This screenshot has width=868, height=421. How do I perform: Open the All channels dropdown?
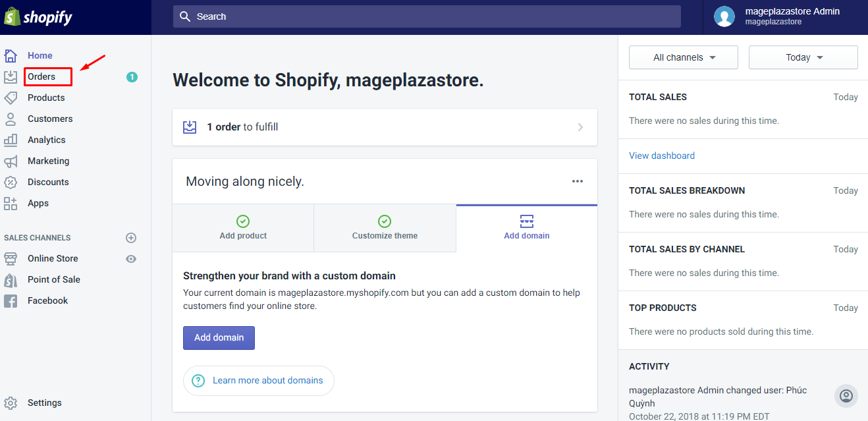click(x=683, y=57)
